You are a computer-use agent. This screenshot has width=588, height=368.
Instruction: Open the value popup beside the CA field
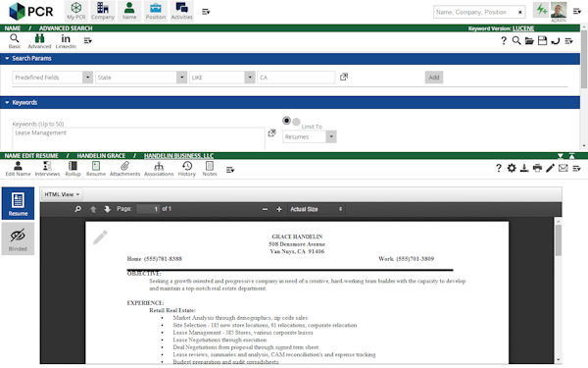[344, 77]
